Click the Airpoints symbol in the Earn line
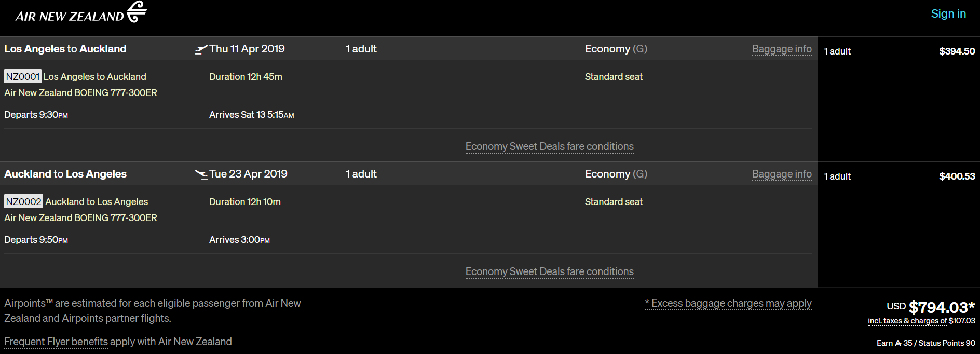The width and height of the screenshot is (980, 354). point(898,343)
